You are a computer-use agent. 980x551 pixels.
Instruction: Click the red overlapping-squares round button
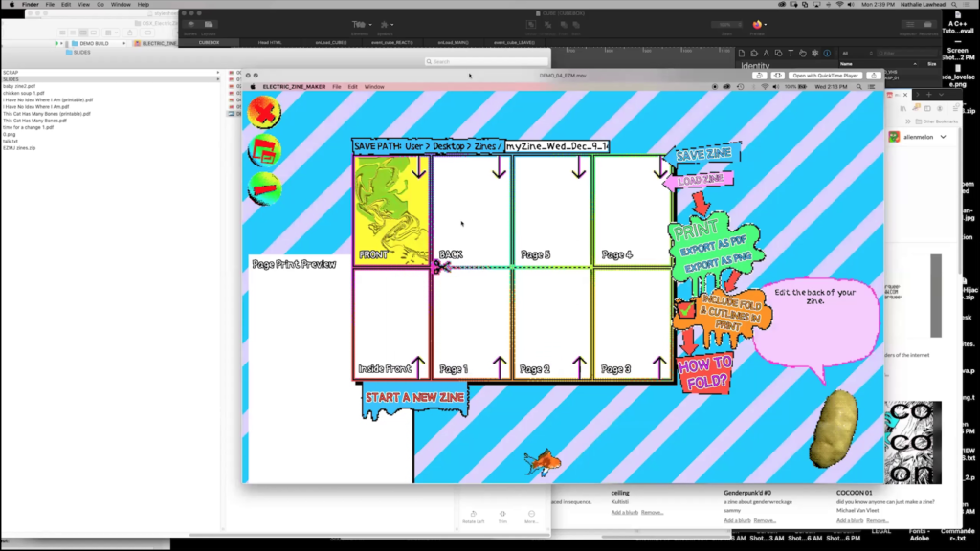tap(264, 151)
